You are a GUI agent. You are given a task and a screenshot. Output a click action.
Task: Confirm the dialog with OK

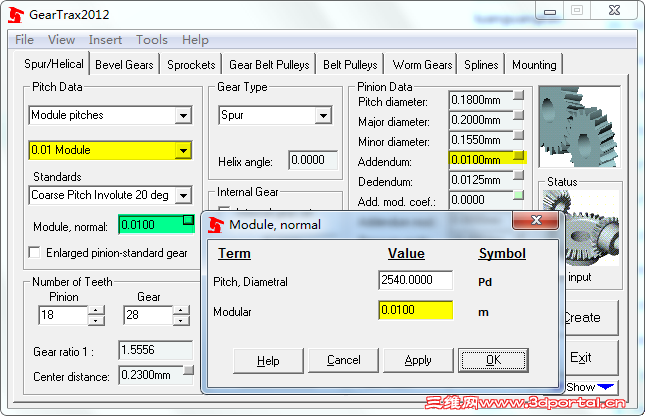tap(493, 361)
